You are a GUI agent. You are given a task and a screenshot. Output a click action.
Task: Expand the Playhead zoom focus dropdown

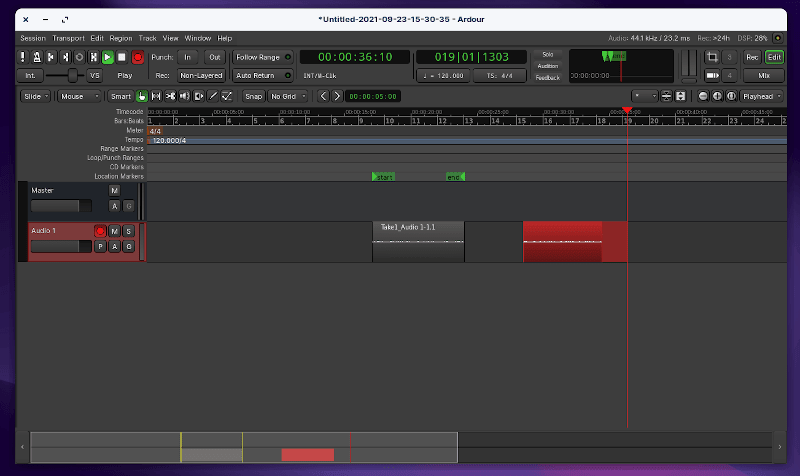[x=762, y=96]
